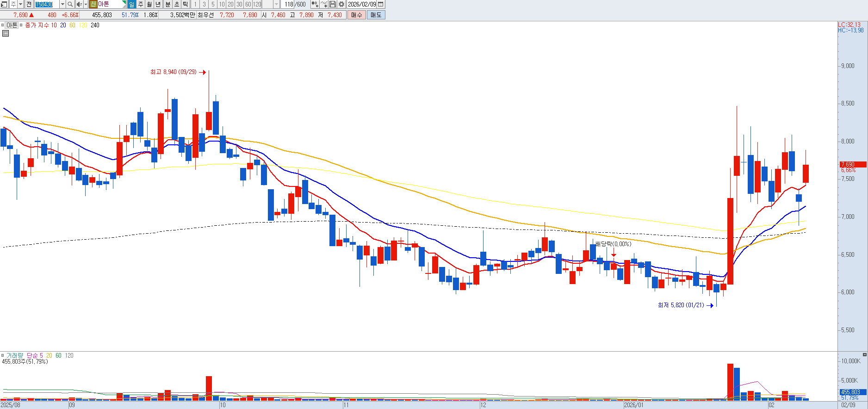
Task: Click the save chart floppy icon
Action: click(x=333, y=4)
